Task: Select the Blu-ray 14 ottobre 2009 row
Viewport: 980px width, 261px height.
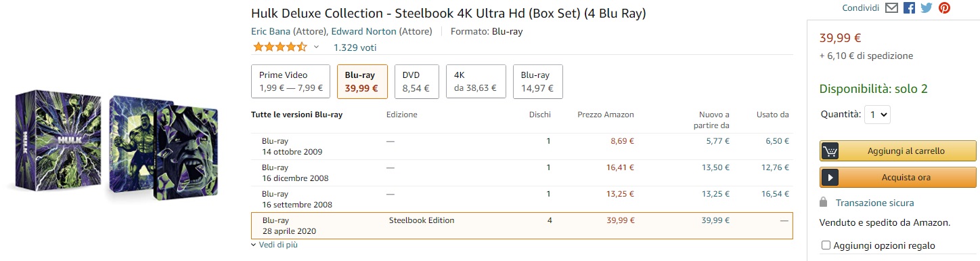Action: click(522, 146)
